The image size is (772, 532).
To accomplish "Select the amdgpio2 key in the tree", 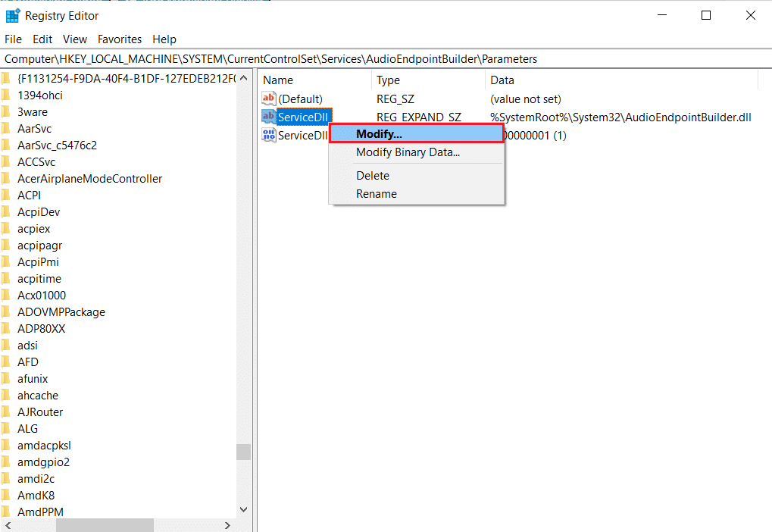I will 44,462.
